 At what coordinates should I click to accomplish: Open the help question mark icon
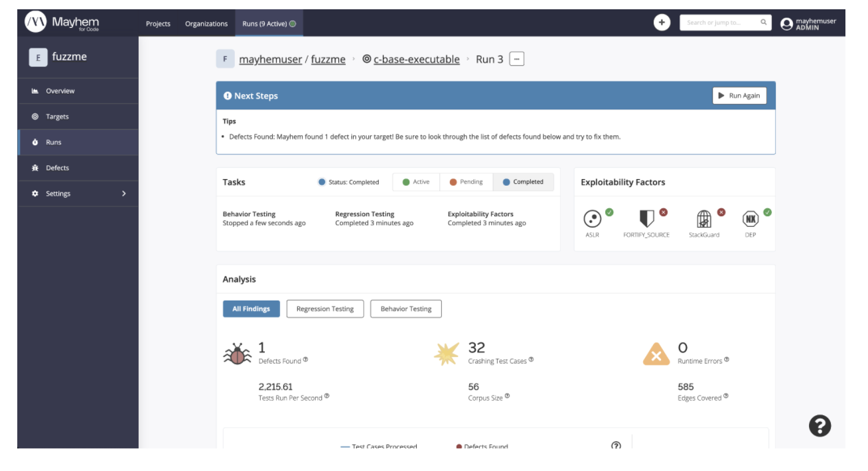(820, 427)
